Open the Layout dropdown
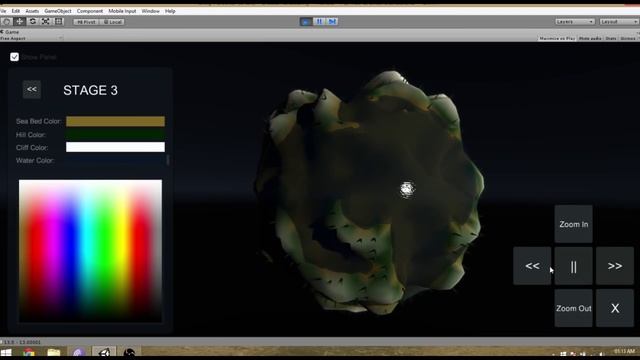 tap(619, 22)
